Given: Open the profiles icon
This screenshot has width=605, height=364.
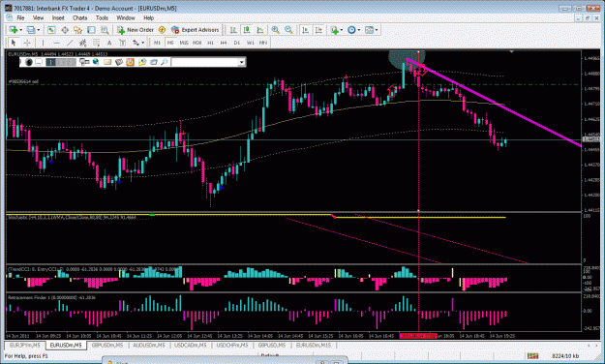Looking at the screenshot, I should 31,30.
